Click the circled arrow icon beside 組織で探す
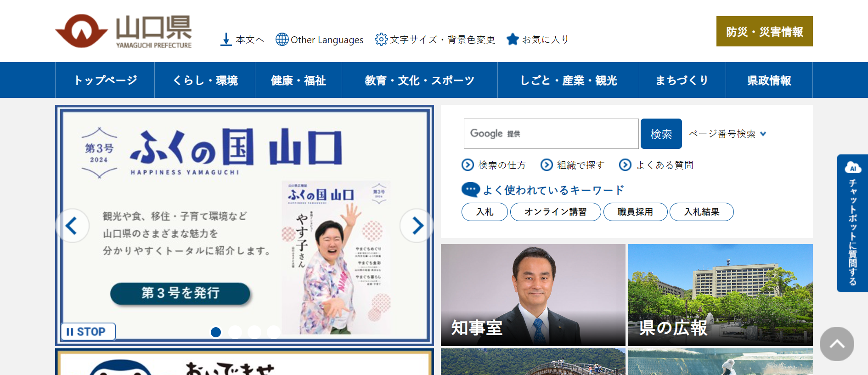868x375 pixels. 547,165
